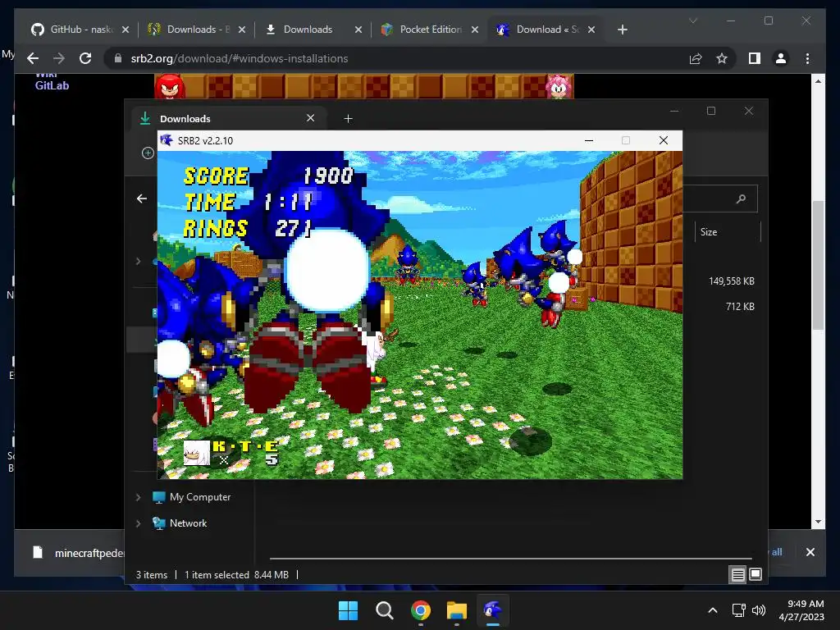Click the Amy character image on banner
Viewport: 840px width, 630px height.
tap(558, 87)
